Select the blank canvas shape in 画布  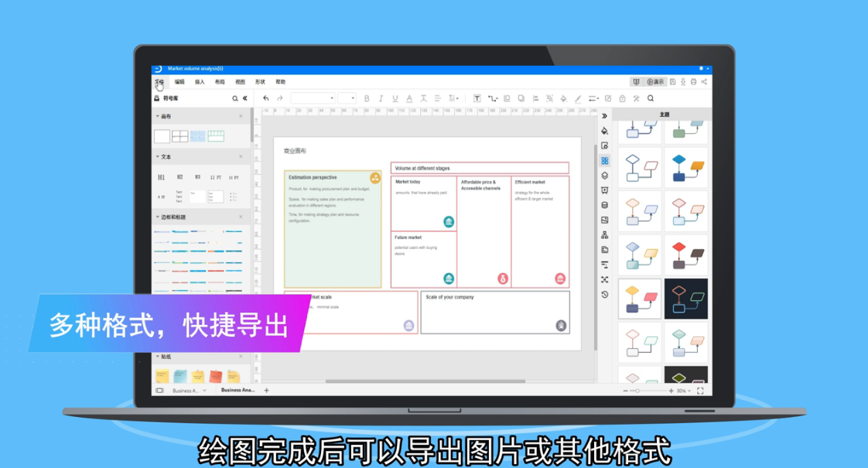pos(162,136)
